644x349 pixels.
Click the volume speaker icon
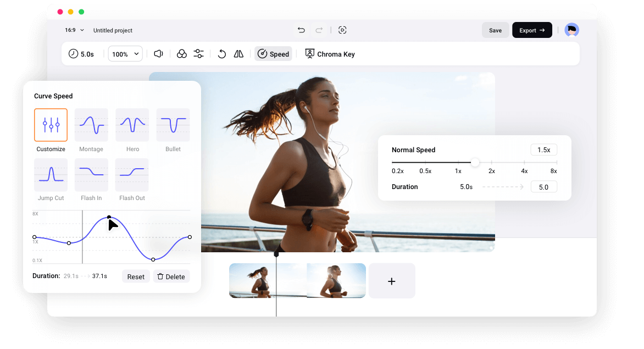pos(159,54)
